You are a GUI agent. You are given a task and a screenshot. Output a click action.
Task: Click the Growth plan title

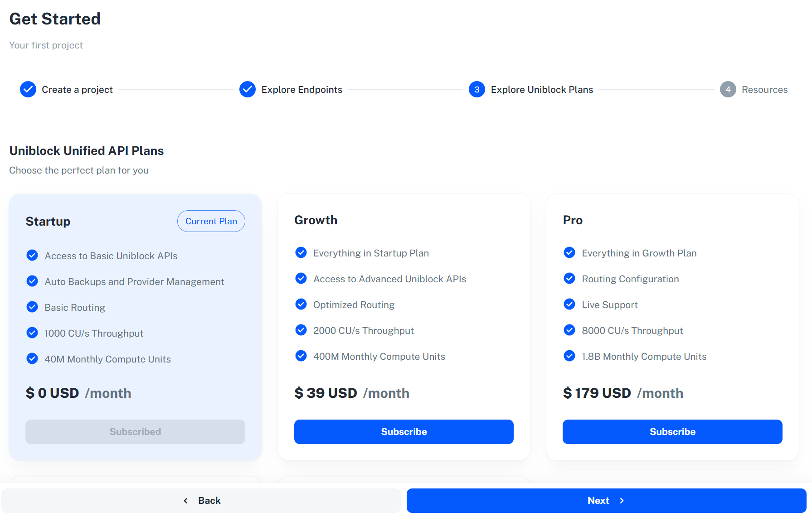316,220
